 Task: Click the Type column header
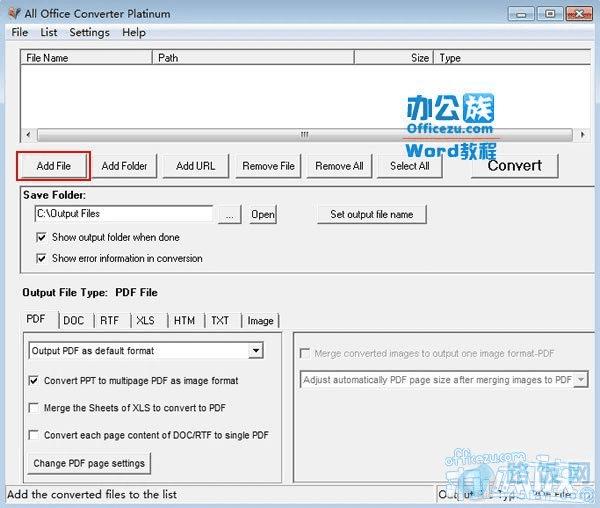pyautogui.click(x=512, y=58)
